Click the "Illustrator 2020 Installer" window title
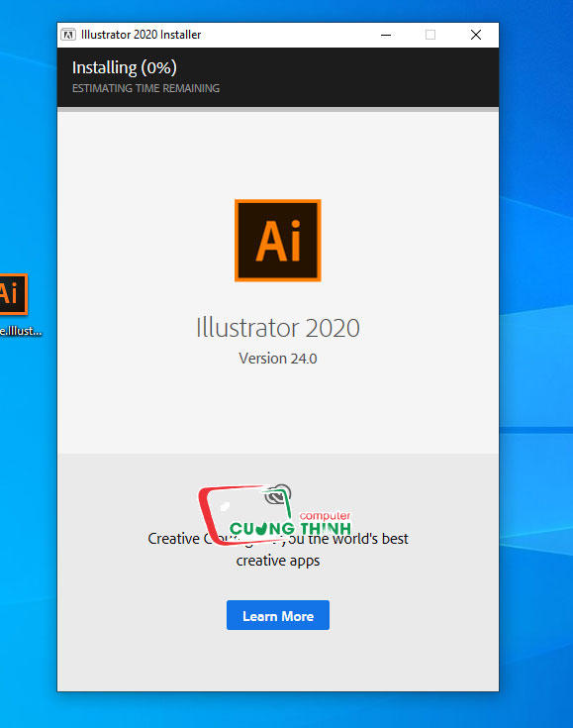Image resolution: width=573 pixels, height=728 pixels. (x=142, y=35)
